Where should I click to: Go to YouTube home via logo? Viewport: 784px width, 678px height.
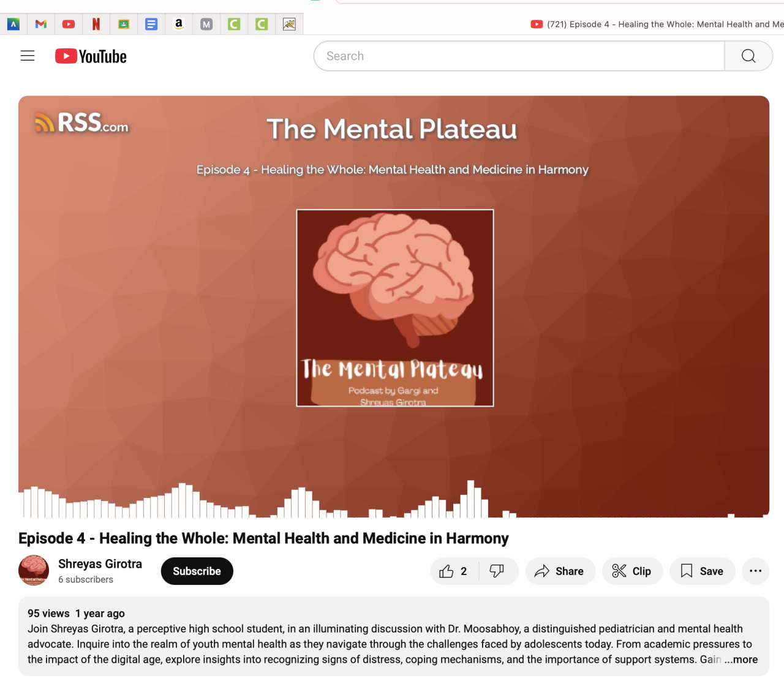coord(91,56)
